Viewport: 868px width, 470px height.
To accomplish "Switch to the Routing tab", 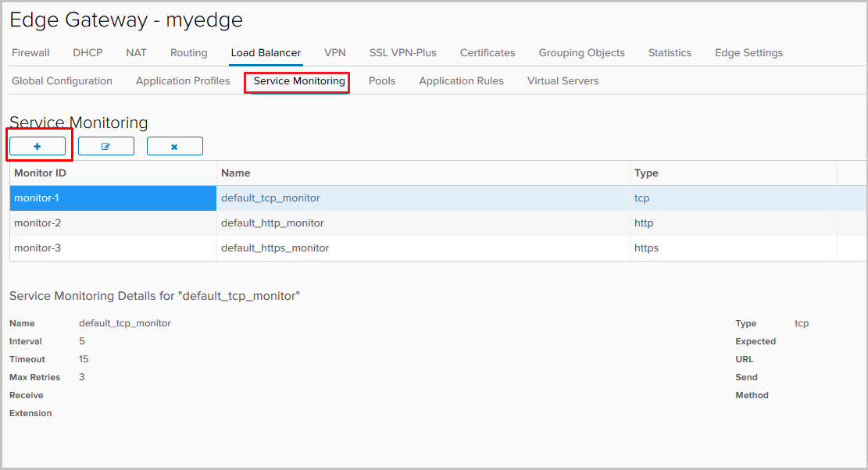I will point(188,52).
